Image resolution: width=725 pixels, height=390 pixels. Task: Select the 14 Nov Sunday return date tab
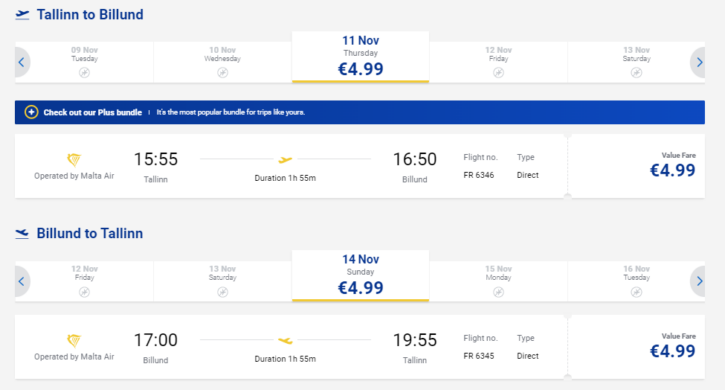pos(361,276)
